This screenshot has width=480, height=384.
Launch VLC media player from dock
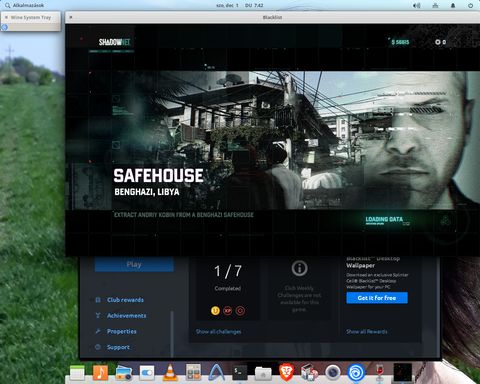click(x=170, y=373)
